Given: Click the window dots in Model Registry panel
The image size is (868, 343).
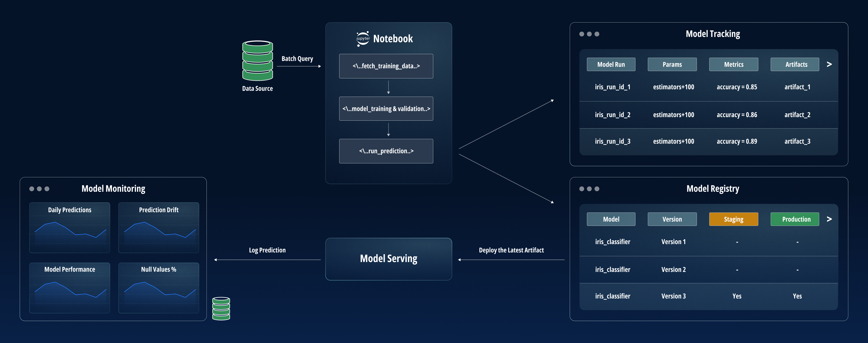Looking at the screenshot, I should tap(589, 189).
